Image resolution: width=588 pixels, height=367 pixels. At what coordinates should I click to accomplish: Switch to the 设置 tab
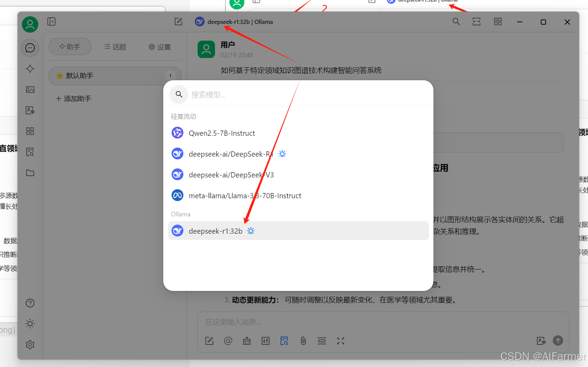click(x=160, y=47)
